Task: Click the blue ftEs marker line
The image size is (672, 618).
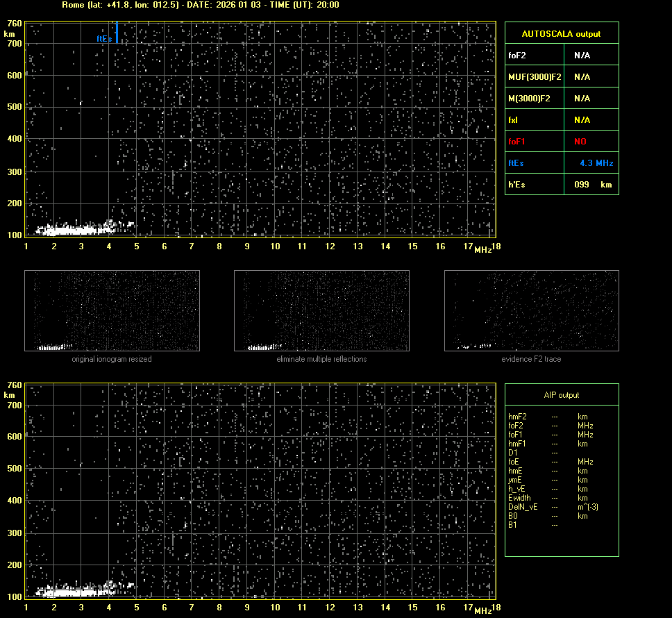Action: pos(117,32)
